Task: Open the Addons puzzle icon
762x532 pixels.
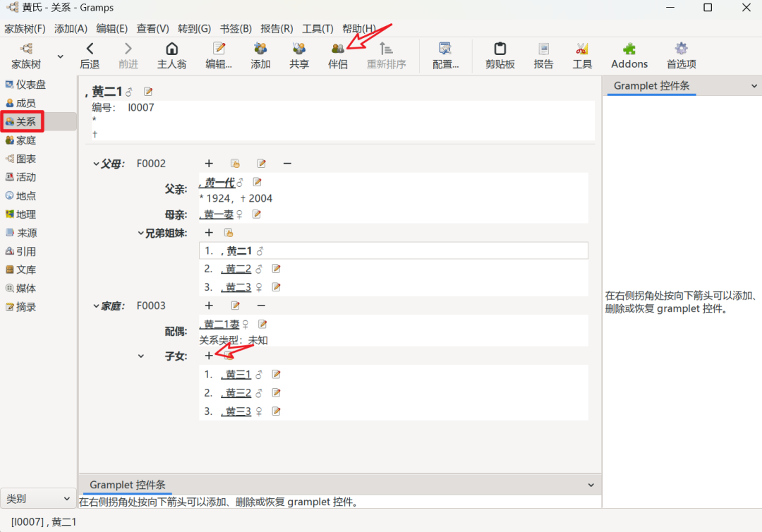Action: (629, 49)
